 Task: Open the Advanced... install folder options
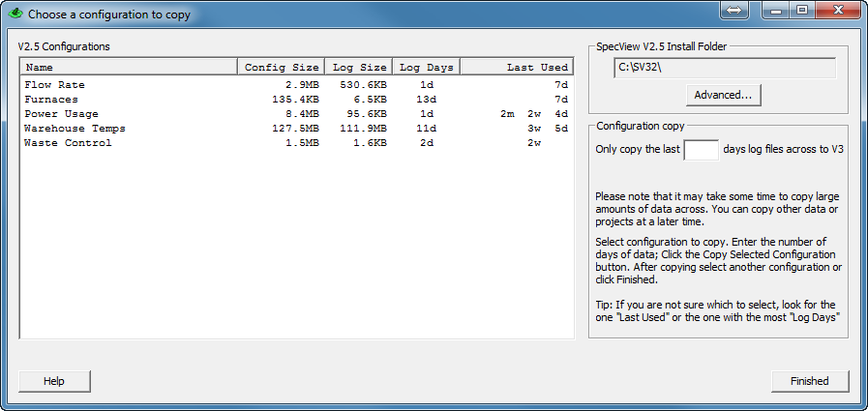(722, 95)
